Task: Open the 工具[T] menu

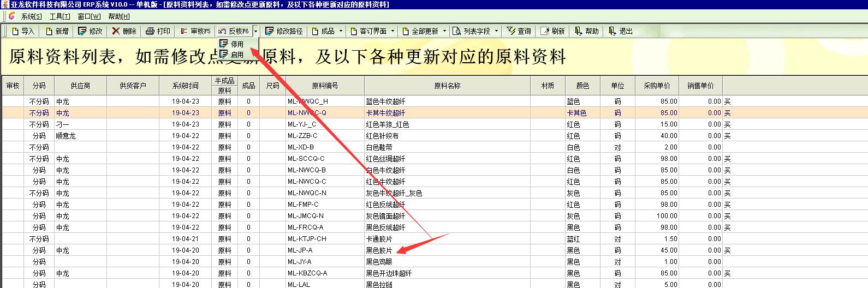Action: [60, 16]
